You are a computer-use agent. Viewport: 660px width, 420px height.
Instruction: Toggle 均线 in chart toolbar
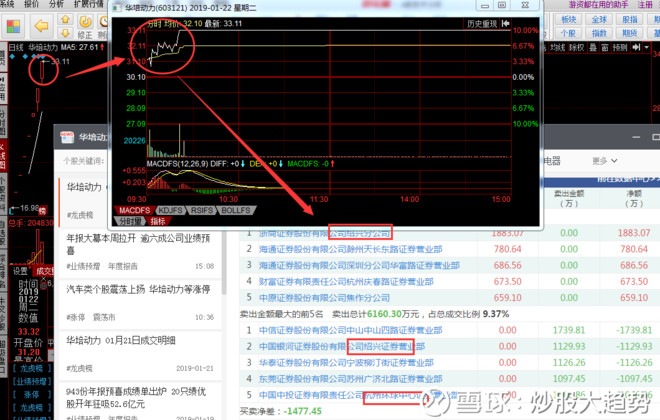557,48
